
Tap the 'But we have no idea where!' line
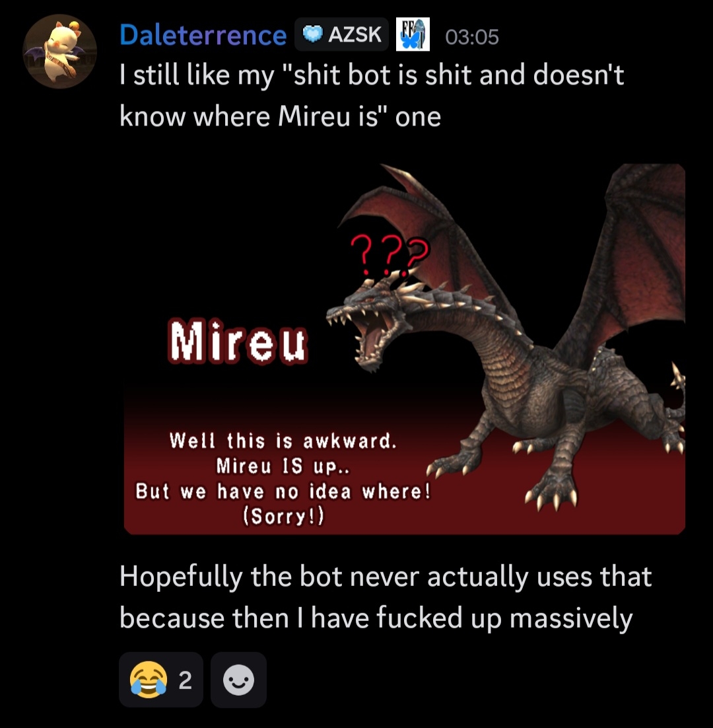pyautogui.click(x=283, y=491)
